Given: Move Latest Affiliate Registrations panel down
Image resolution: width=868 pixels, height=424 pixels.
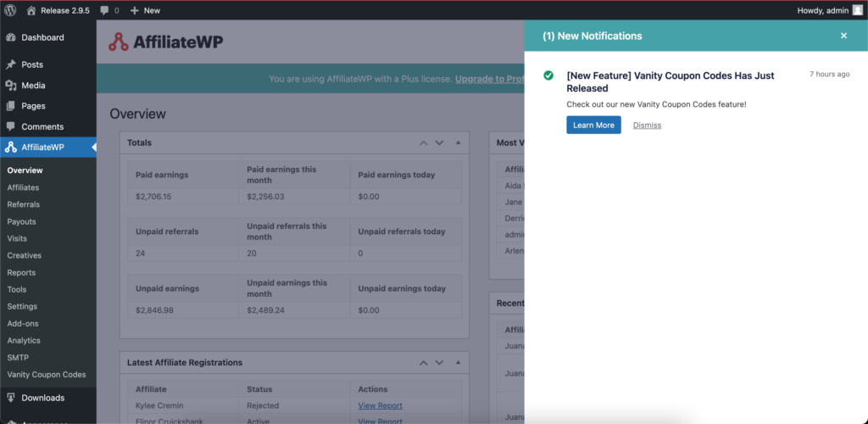Looking at the screenshot, I should point(440,363).
